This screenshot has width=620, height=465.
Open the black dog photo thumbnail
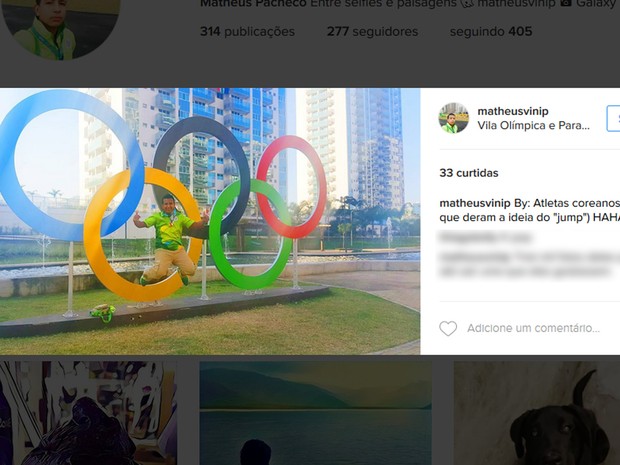click(x=537, y=413)
